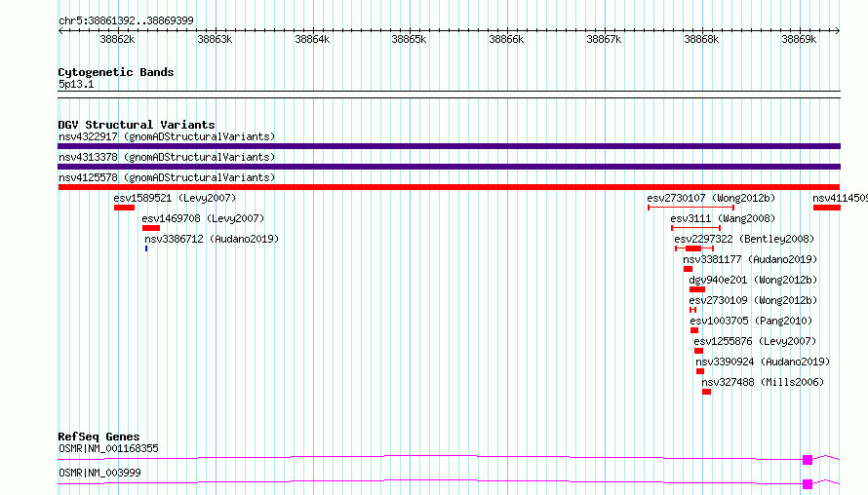Viewport: 868px width, 495px height.
Task: Click the red block under dgv940e201
Action: (697, 289)
